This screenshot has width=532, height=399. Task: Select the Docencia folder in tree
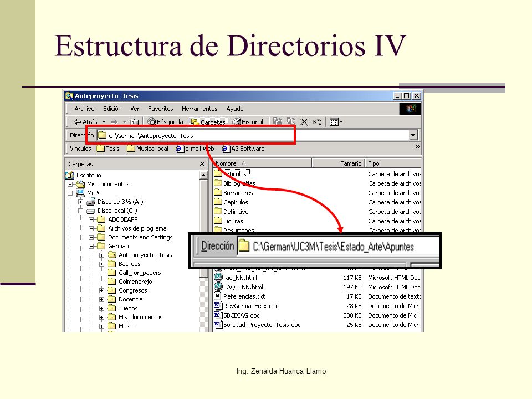point(130,299)
